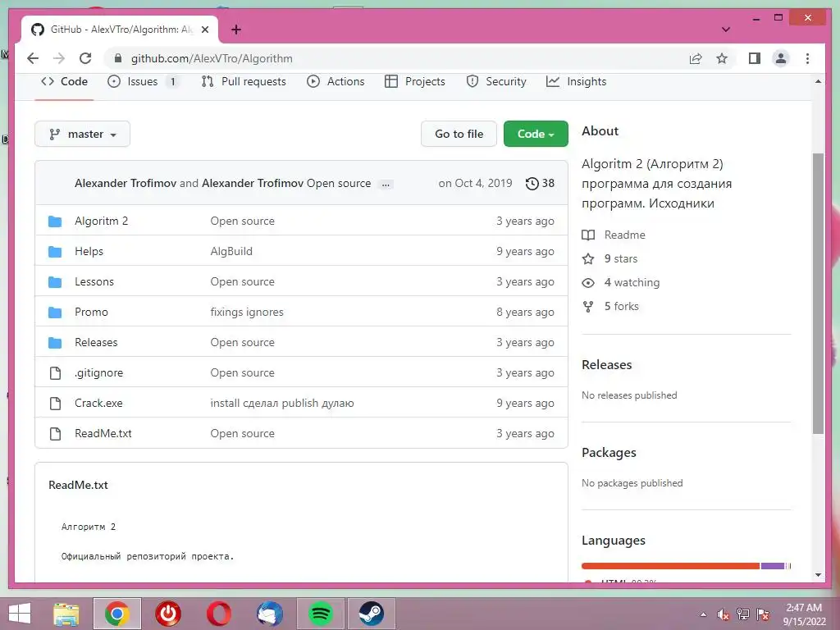Click the 'fixings ignores' commit message
Viewport: 840px width, 630px height.
click(247, 313)
